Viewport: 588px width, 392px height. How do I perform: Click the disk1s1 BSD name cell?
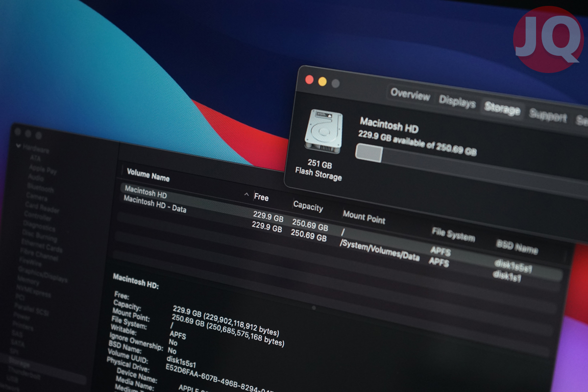507,276
